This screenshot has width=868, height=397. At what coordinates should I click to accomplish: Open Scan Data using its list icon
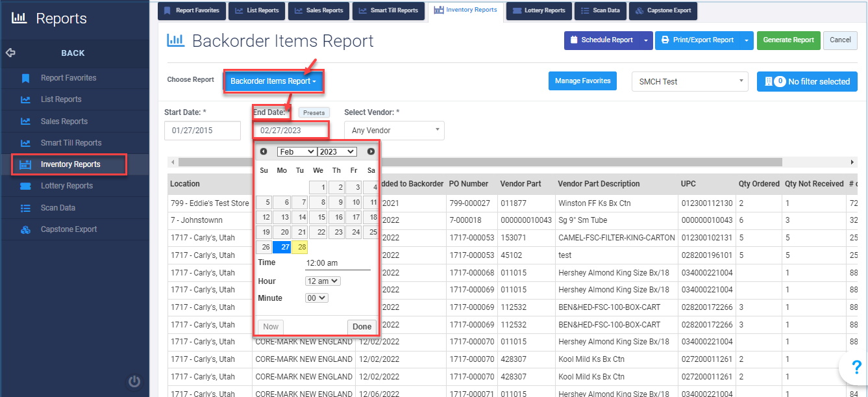tap(26, 207)
